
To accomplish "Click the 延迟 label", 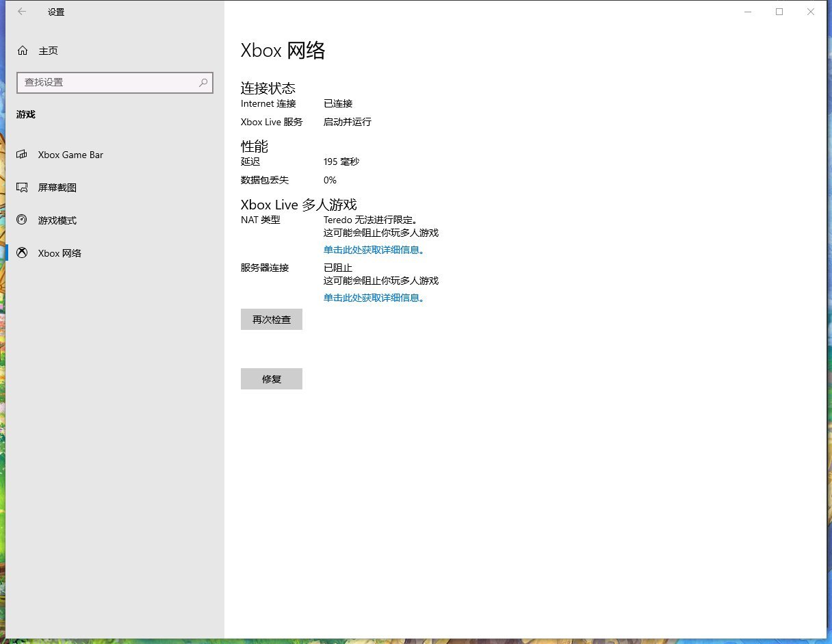I will click(250, 162).
